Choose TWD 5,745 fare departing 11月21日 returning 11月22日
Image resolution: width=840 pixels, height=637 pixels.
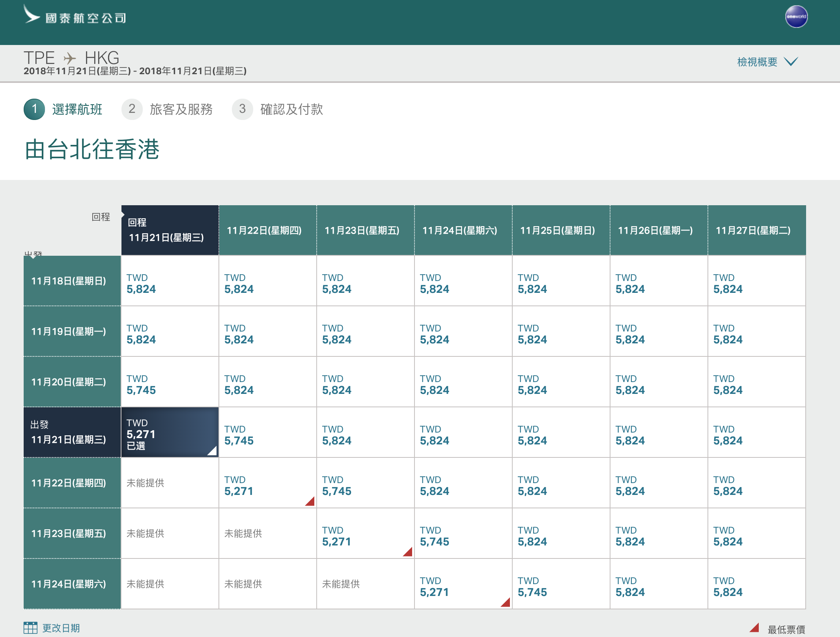point(268,432)
